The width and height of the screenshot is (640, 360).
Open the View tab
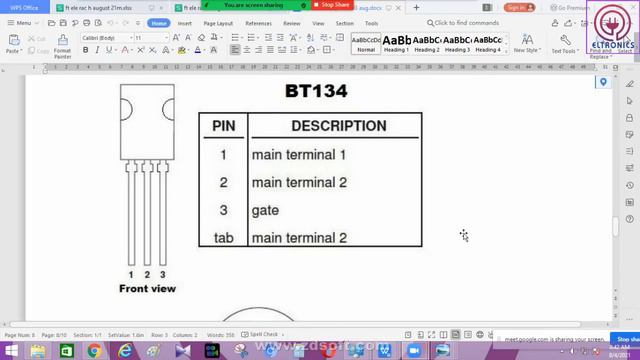point(318,23)
